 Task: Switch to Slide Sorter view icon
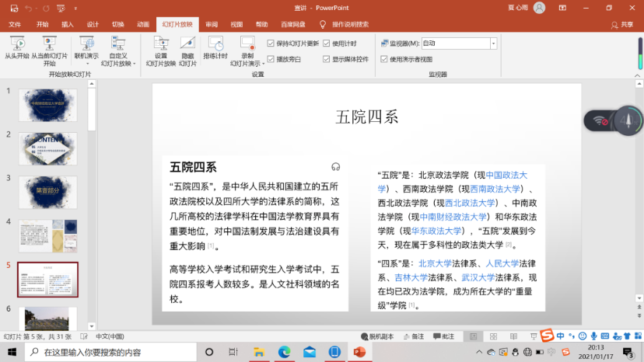493,336
